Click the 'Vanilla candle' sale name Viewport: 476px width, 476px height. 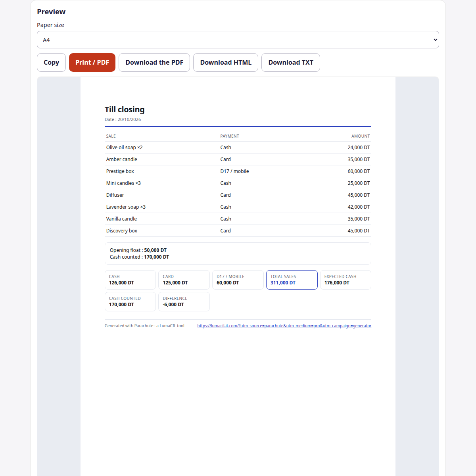pyautogui.click(x=121, y=219)
